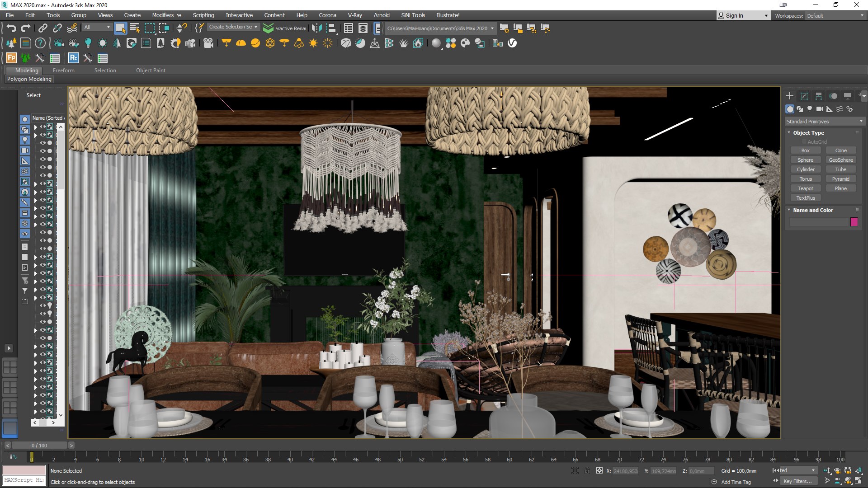
Task: Click the time slider showing 0 / 100
Action: [x=39, y=446]
